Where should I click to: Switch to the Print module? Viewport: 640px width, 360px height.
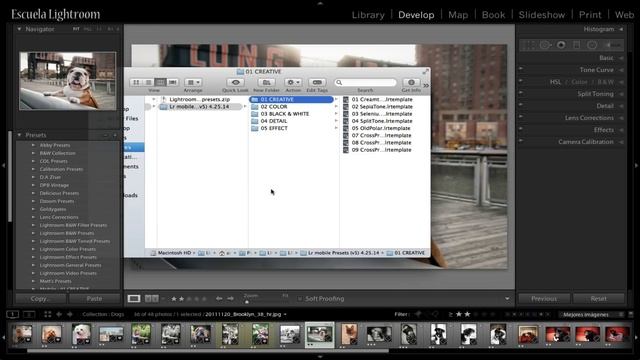pyautogui.click(x=590, y=15)
